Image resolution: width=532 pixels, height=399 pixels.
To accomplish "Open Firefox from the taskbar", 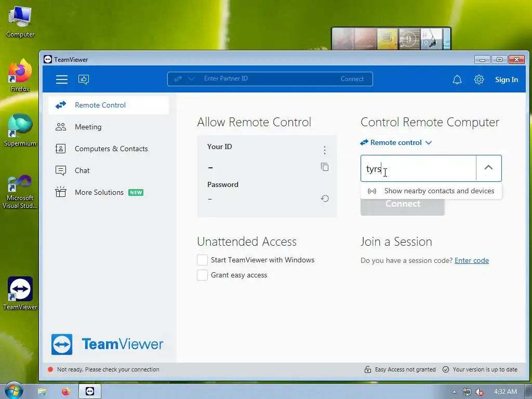I will point(66,392).
